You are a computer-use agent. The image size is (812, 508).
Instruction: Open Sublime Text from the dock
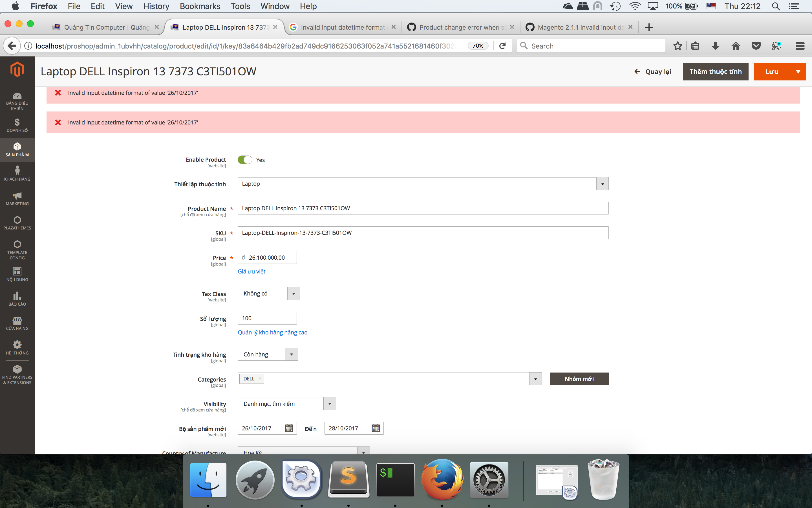(x=348, y=480)
